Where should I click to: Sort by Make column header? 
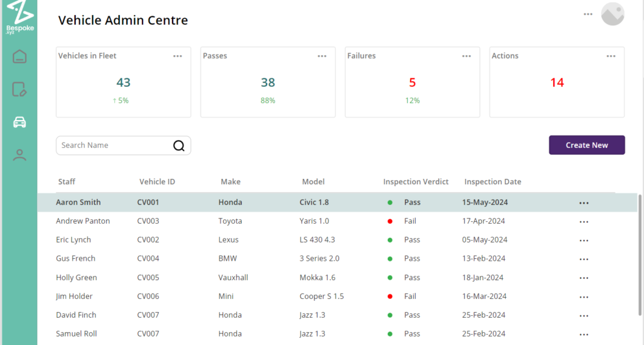coord(230,182)
